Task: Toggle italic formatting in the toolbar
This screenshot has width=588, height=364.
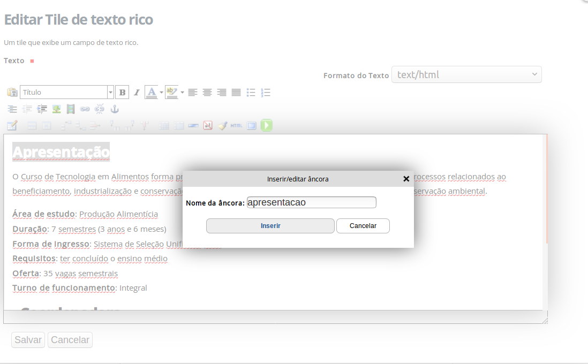Action: click(137, 92)
